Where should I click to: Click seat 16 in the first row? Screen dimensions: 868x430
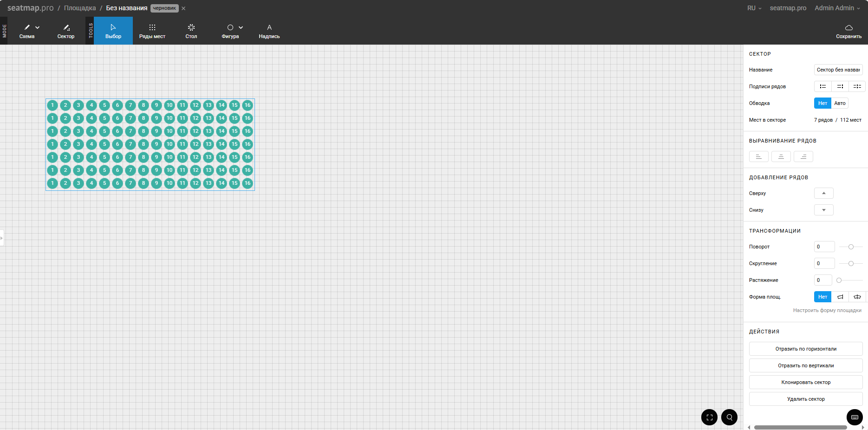(x=248, y=105)
